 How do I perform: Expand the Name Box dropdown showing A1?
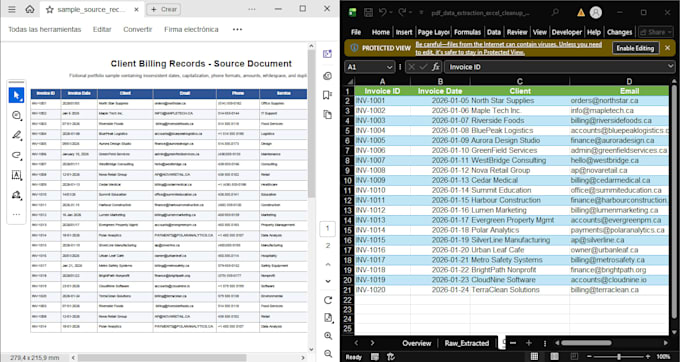pos(389,67)
